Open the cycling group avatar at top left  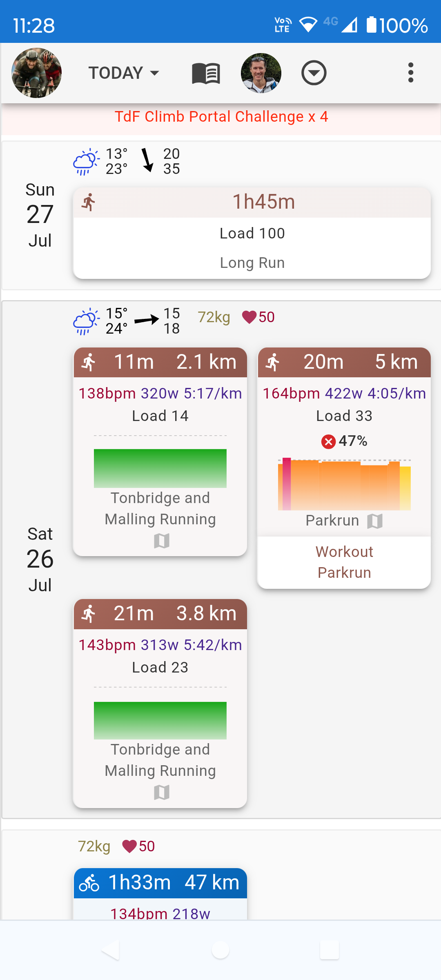pyautogui.click(x=37, y=73)
